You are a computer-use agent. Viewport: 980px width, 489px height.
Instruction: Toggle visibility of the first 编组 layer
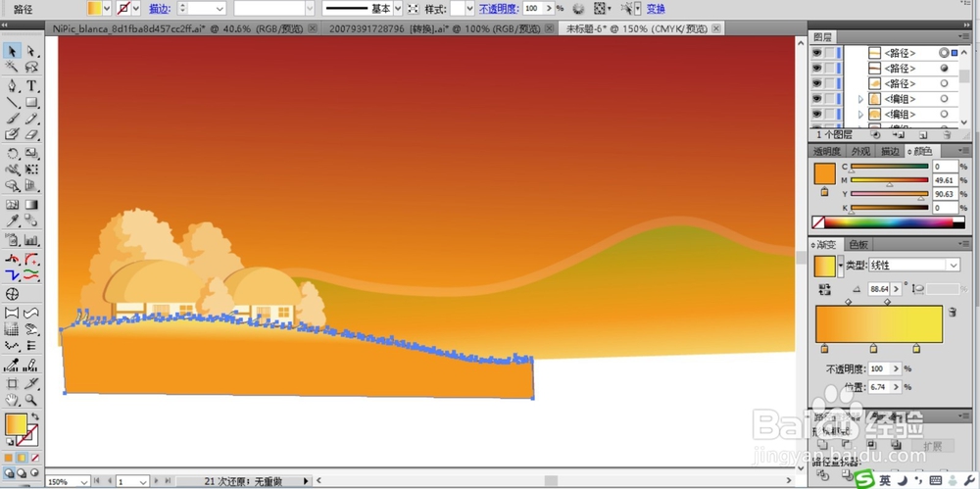point(817,99)
